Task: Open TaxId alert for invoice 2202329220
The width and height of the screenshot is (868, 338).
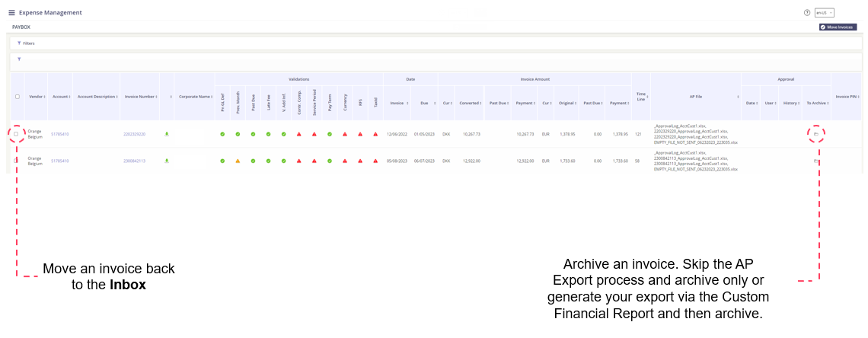Action: pos(375,134)
